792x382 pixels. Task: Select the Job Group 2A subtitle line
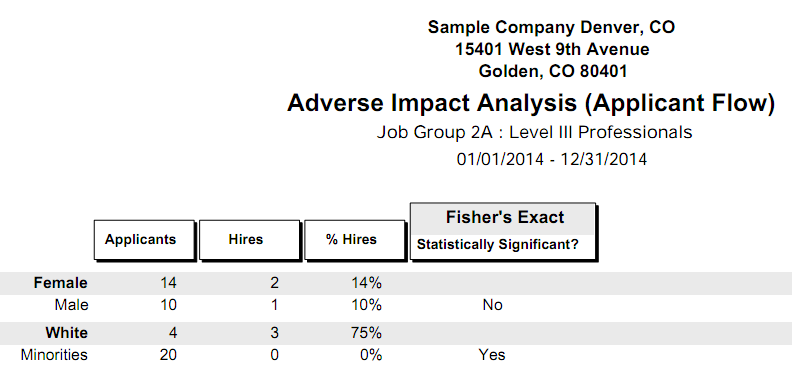[534, 132]
